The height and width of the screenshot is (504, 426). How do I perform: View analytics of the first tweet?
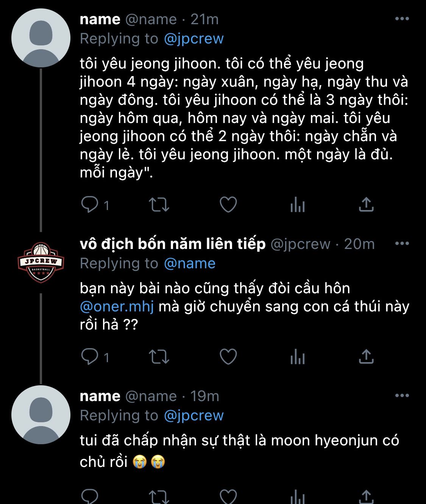297,205
